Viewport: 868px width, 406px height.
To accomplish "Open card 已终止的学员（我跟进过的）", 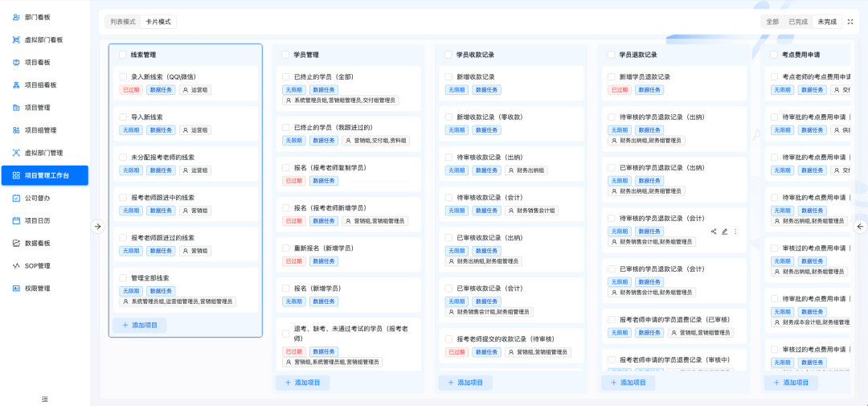I will [348, 134].
